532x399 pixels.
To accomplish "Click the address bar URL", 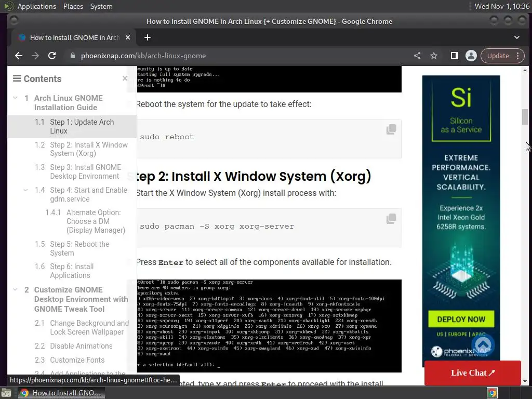I will (x=143, y=56).
